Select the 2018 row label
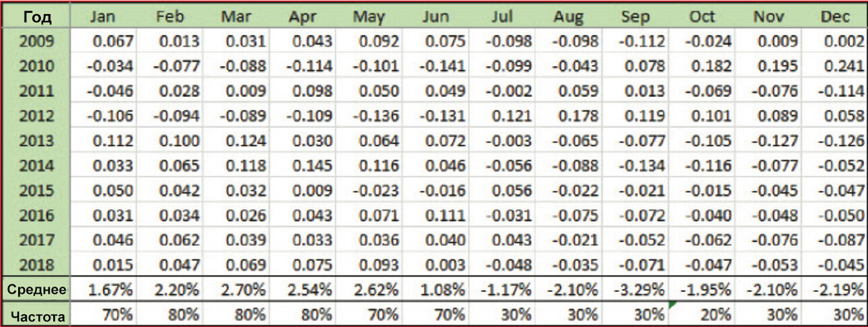 point(36,263)
